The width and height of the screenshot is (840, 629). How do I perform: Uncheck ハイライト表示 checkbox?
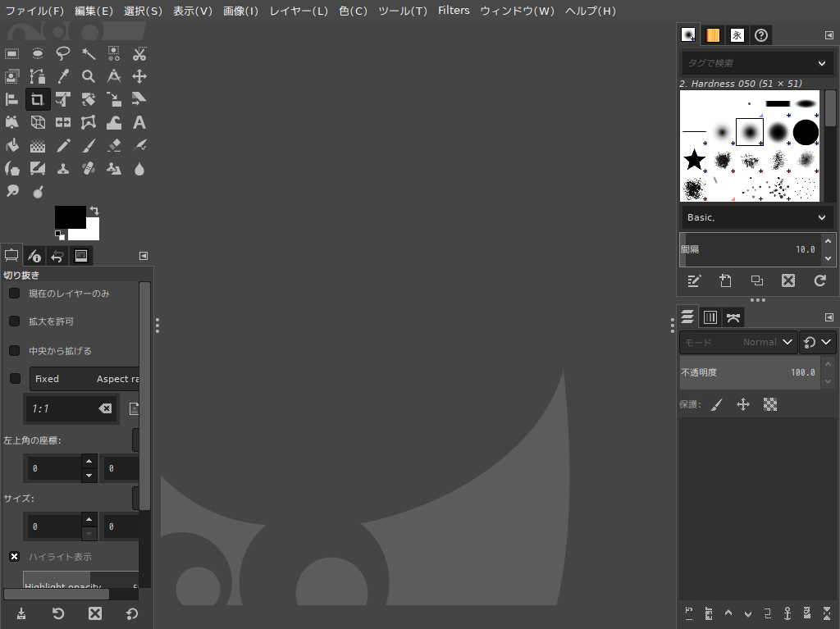(15, 557)
